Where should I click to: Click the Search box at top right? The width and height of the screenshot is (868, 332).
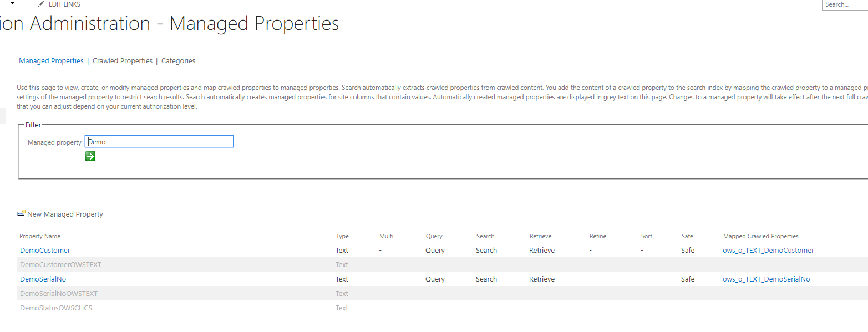[x=845, y=4]
